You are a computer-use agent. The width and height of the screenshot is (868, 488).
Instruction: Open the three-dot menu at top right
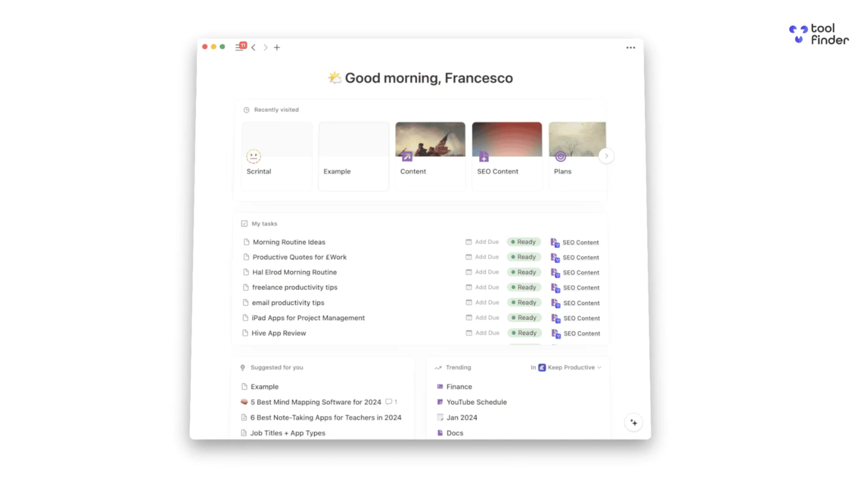click(631, 47)
